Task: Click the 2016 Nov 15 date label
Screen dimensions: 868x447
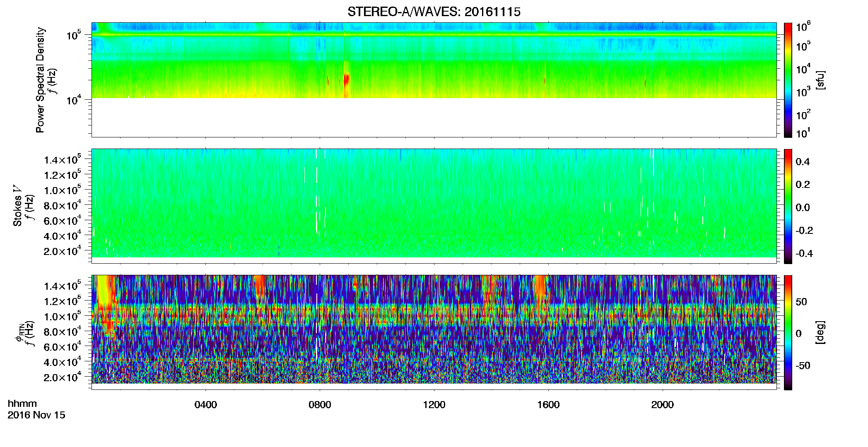Action: click(36, 415)
